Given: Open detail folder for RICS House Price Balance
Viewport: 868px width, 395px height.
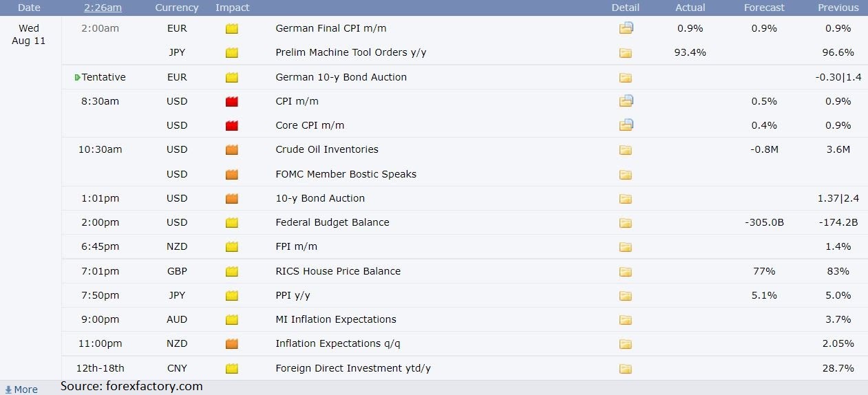Looking at the screenshot, I should coord(625,272).
